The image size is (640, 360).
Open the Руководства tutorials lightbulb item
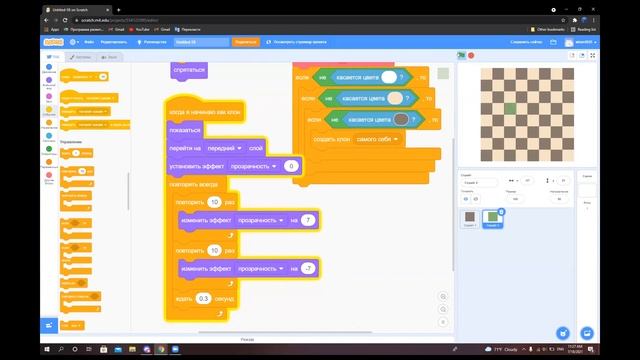click(152, 42)
